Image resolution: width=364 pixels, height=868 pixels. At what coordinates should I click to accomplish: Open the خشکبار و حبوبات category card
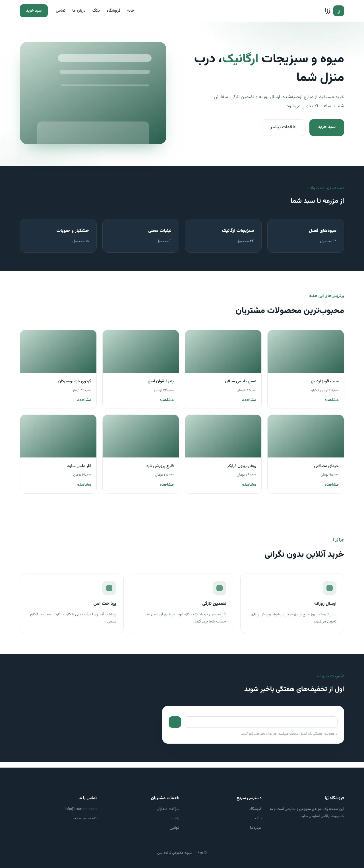[x=58, y=236]
